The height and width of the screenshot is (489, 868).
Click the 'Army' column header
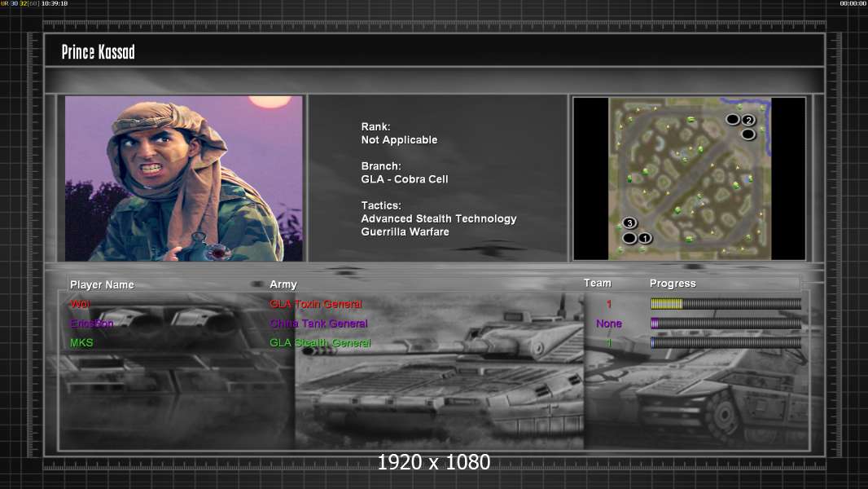pos(283,284)
